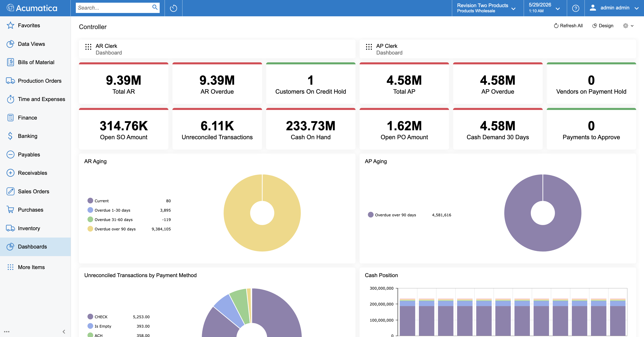Viewport: 644px width, 337px height.
Task: Click the AP Clerk dashboard grid icon
Action: tap(369, 47)
